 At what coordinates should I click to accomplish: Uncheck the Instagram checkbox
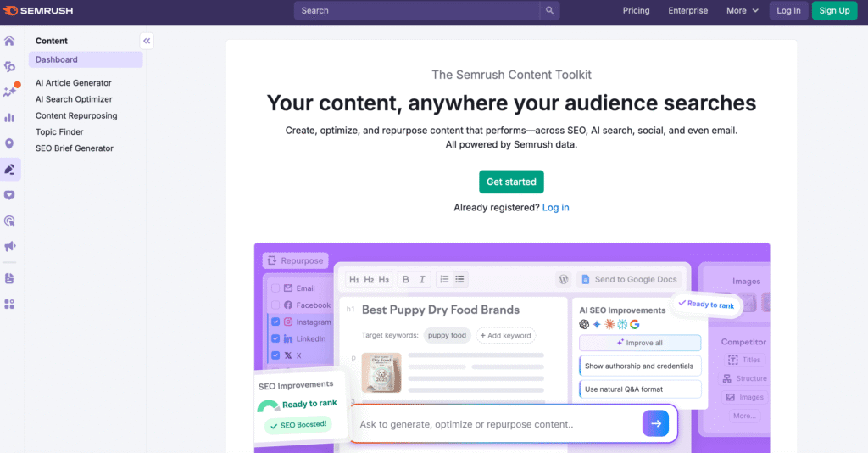point(275,322)
